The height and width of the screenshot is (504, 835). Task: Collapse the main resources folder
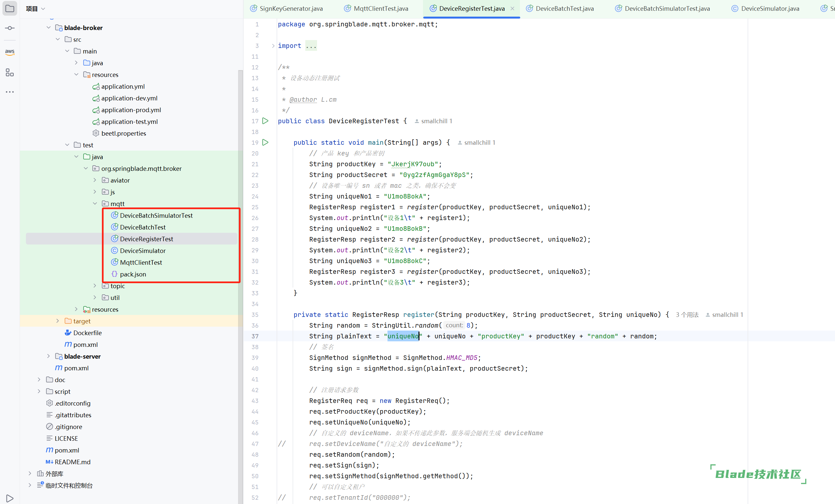[x=76, y=75]
